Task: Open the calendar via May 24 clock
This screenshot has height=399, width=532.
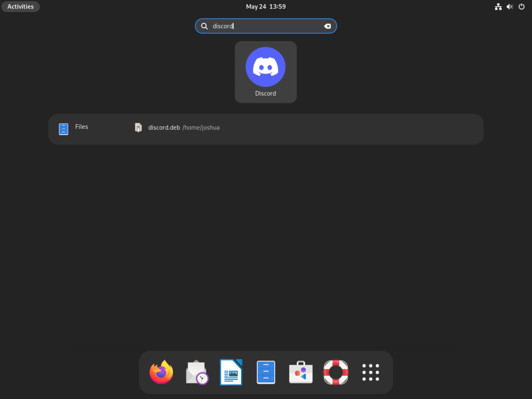Action: 266,6
